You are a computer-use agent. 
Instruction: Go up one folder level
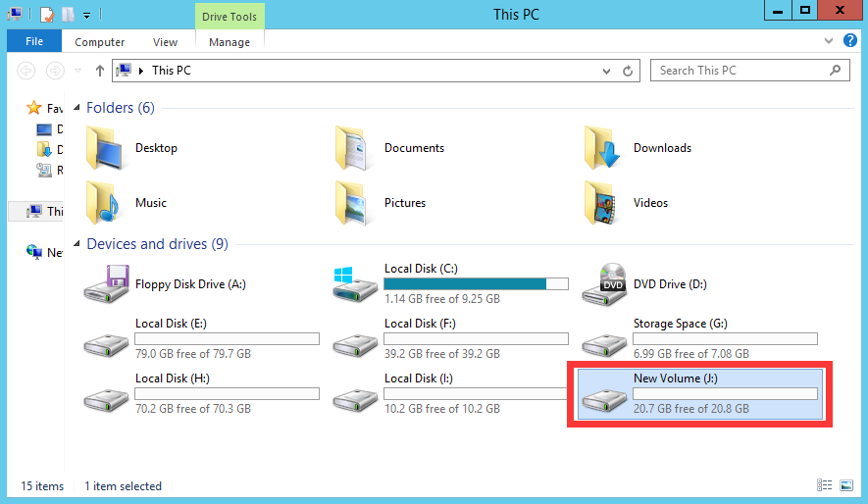(x=100, y=71)
